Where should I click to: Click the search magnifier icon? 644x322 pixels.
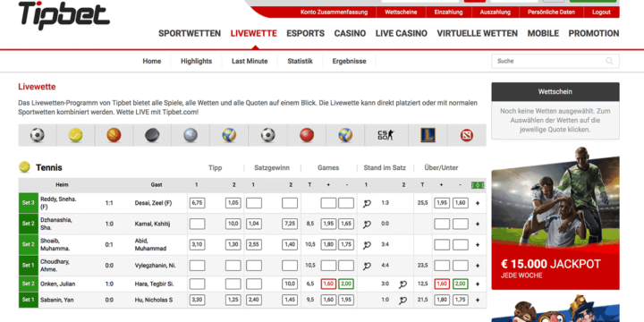[609, 61]
